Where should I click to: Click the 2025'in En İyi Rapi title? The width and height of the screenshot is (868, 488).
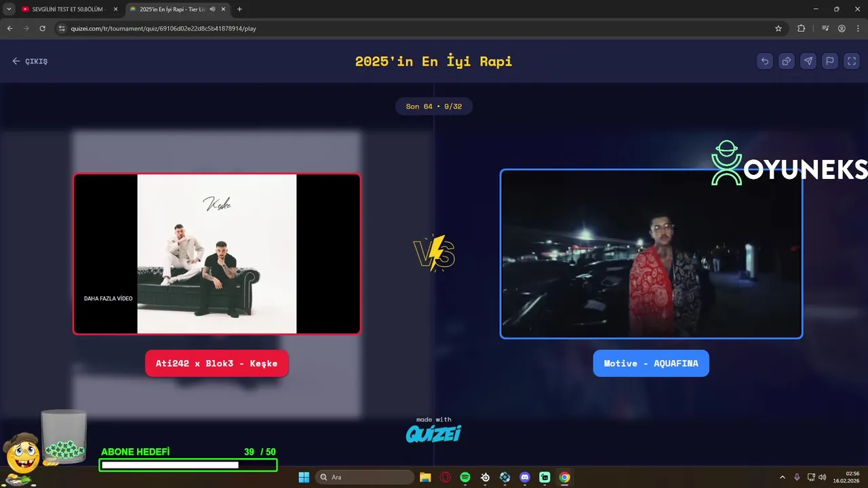(434, 61)
